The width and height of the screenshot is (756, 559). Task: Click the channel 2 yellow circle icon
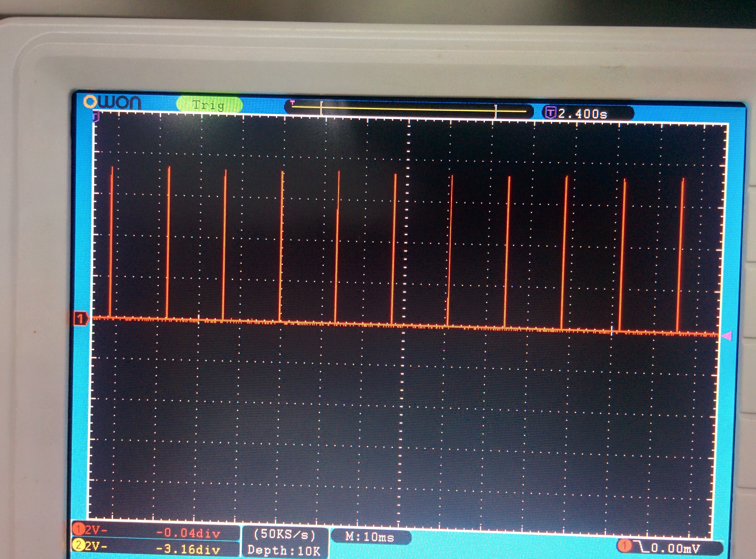78,545
